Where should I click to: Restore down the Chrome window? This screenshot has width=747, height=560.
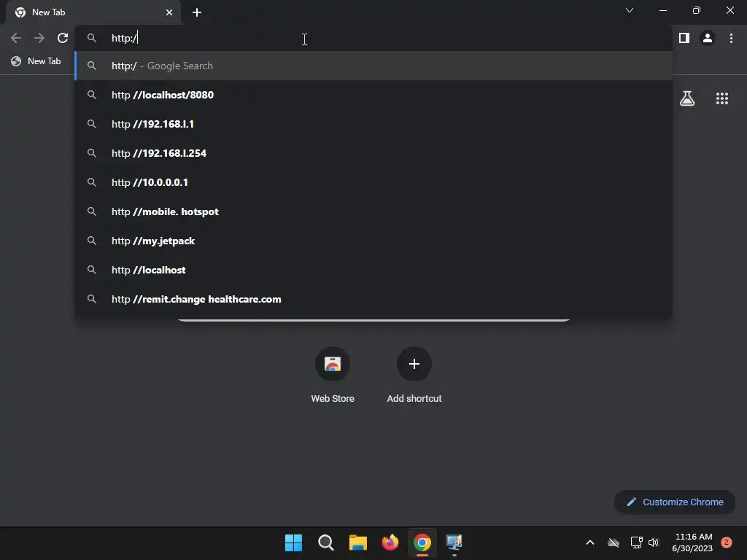tap(697, 10)
